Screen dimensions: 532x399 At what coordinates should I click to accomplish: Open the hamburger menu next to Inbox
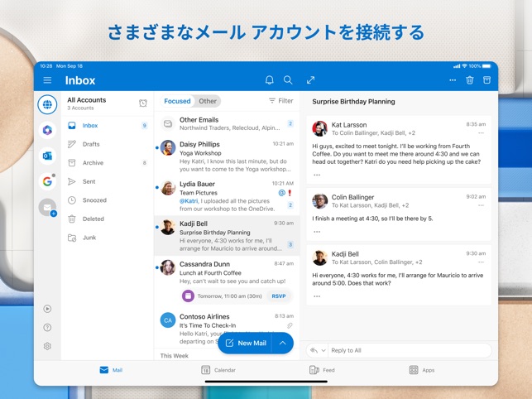coord(47,80)
